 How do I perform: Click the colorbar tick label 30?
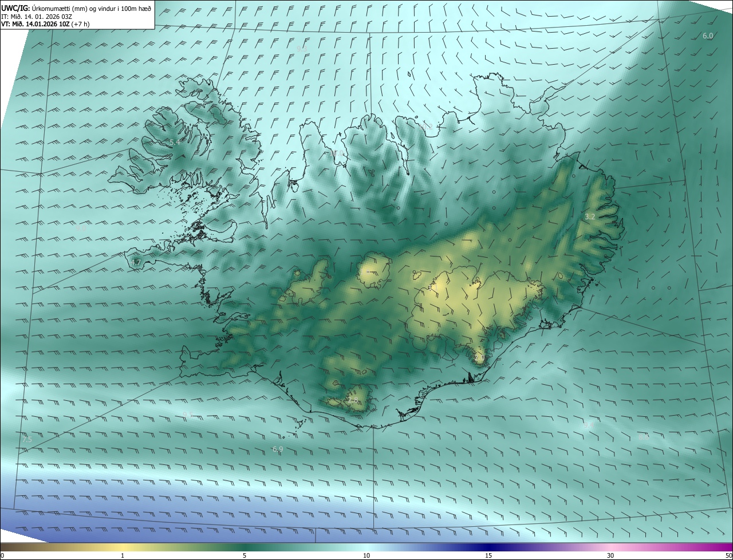point(610,556)
